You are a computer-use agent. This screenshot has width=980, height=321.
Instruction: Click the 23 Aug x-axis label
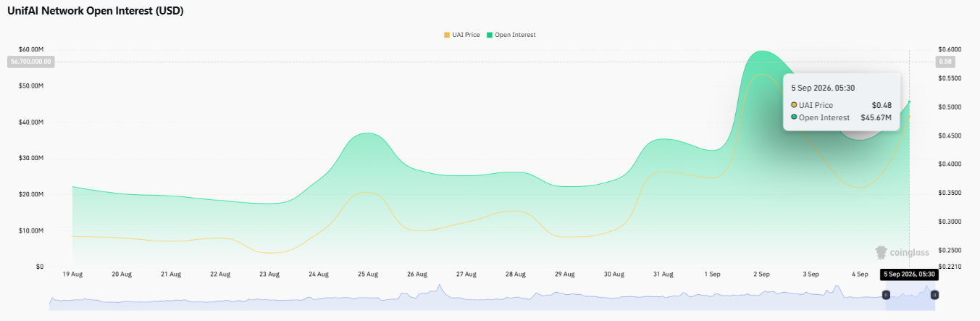269,275
